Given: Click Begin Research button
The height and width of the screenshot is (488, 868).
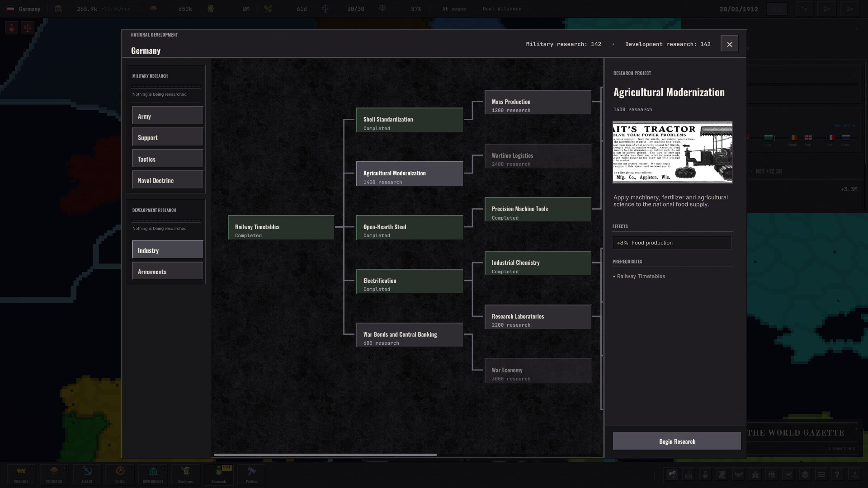Looking at the screenshot, I should [677, 441].
